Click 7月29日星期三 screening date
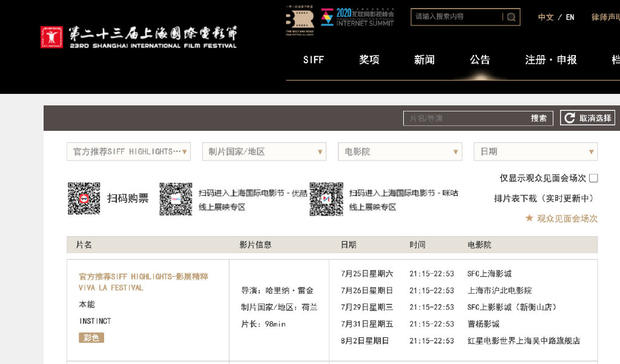Screen dimensions: 620x364 click(367, 307)
